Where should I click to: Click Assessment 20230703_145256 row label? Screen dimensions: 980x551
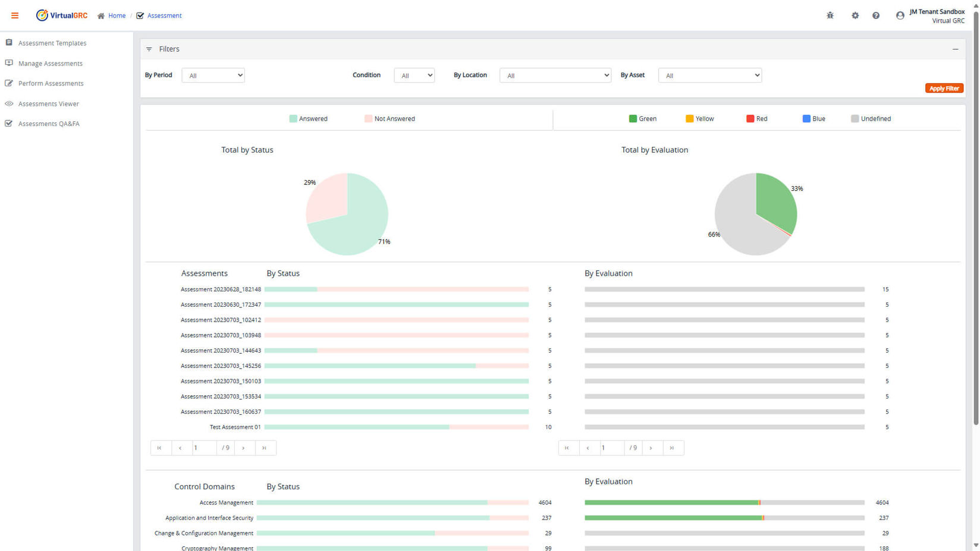[221, 366]
